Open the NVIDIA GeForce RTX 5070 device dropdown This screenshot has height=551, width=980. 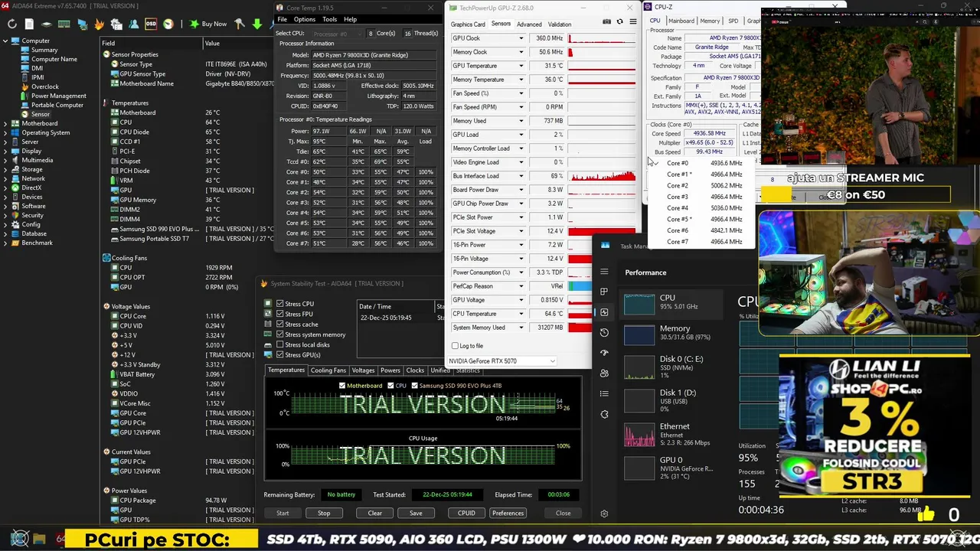(x=502, y=360)
